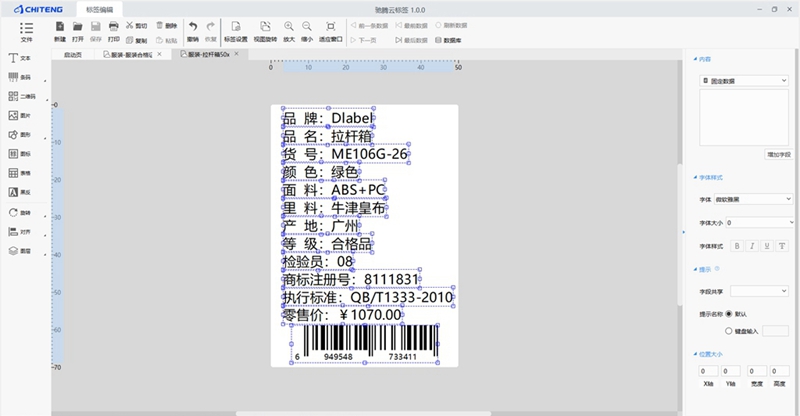This screenshot has width=800, height=416.
Task: Switch to the 启动页 tab
Action: [73, 53]
